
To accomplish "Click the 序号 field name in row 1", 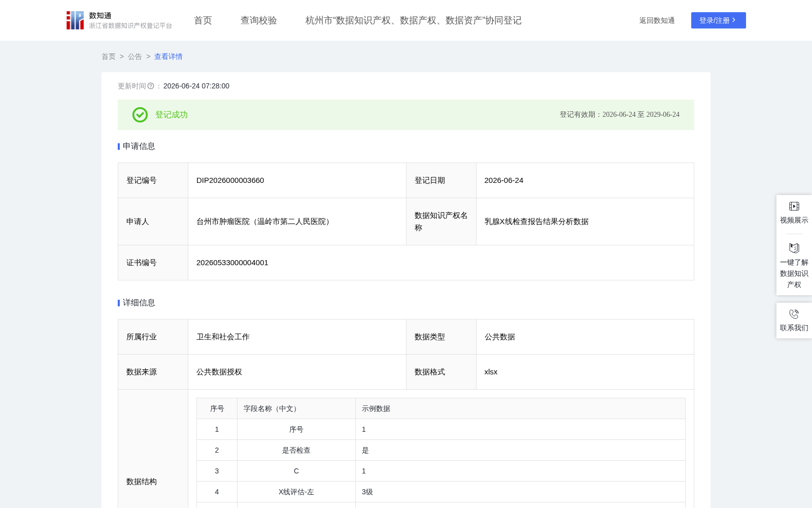I will pos(296,429).
